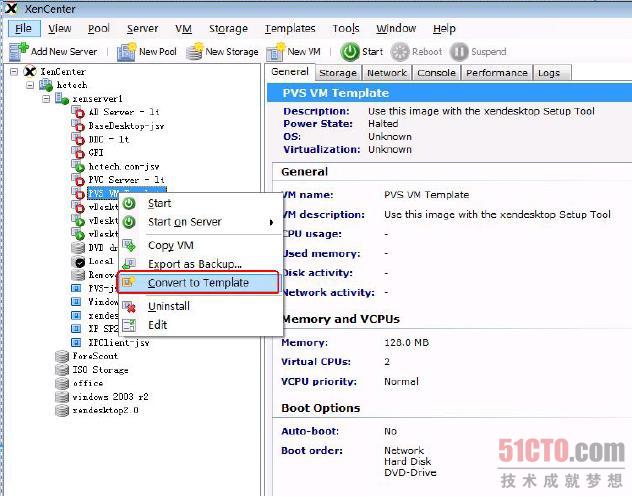Switch to the Performance tab
632x497 pixels.
click(x=497, y=73)
